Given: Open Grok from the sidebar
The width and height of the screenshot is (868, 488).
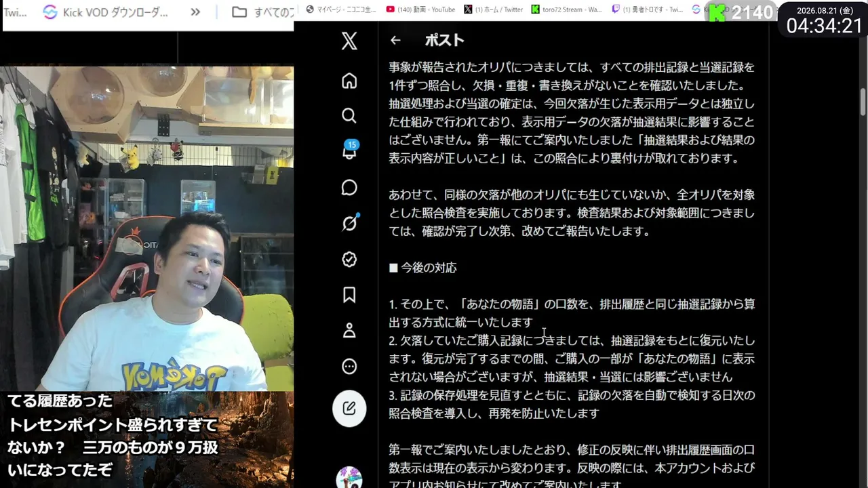Looking at the screenshot, I should 349,223.
